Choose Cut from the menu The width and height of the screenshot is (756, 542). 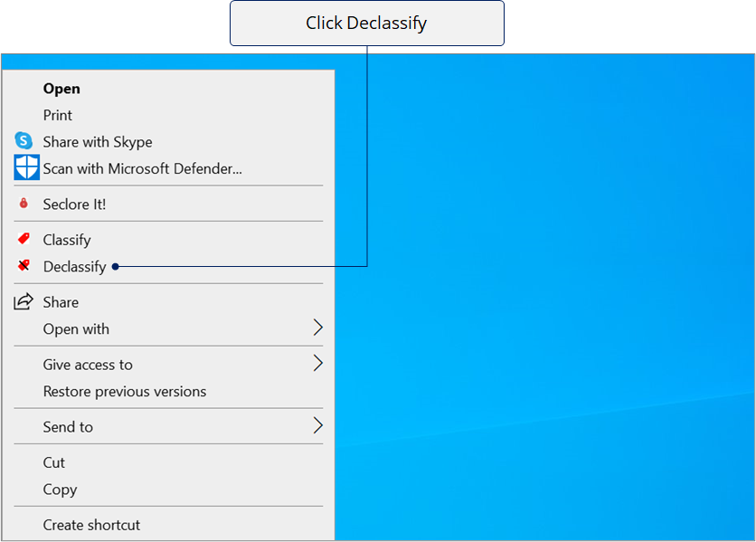coord(168,462)
